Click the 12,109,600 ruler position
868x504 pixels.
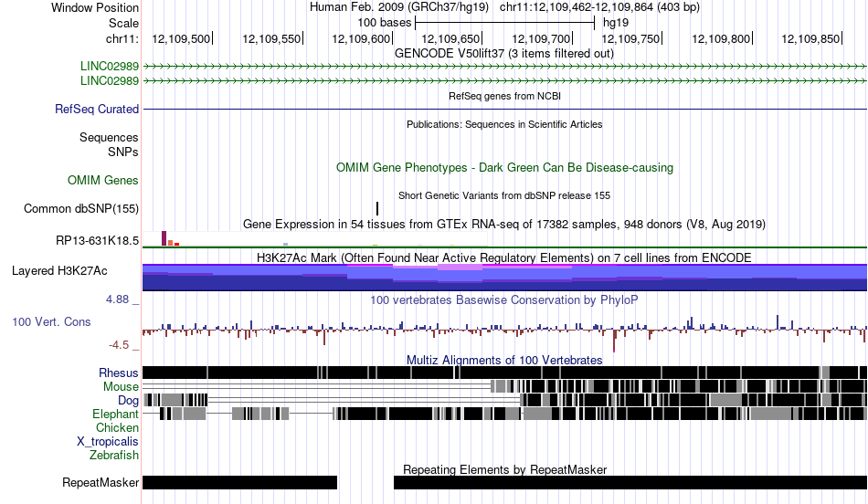(x=362, y=38)
